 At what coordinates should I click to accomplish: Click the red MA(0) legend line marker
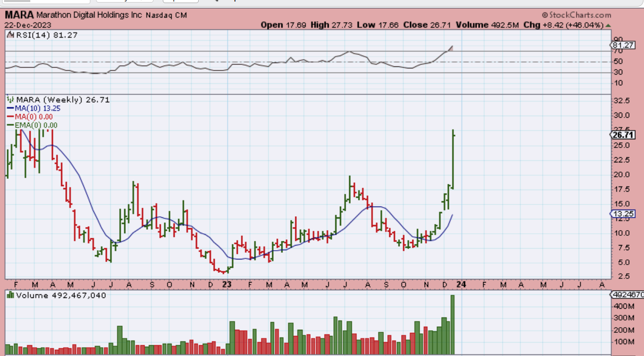pos(11,117)
